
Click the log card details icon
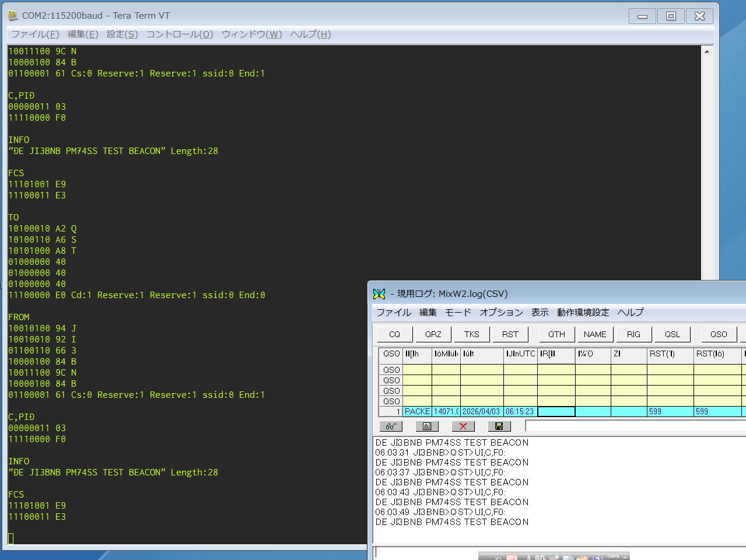tap(427, 426)
